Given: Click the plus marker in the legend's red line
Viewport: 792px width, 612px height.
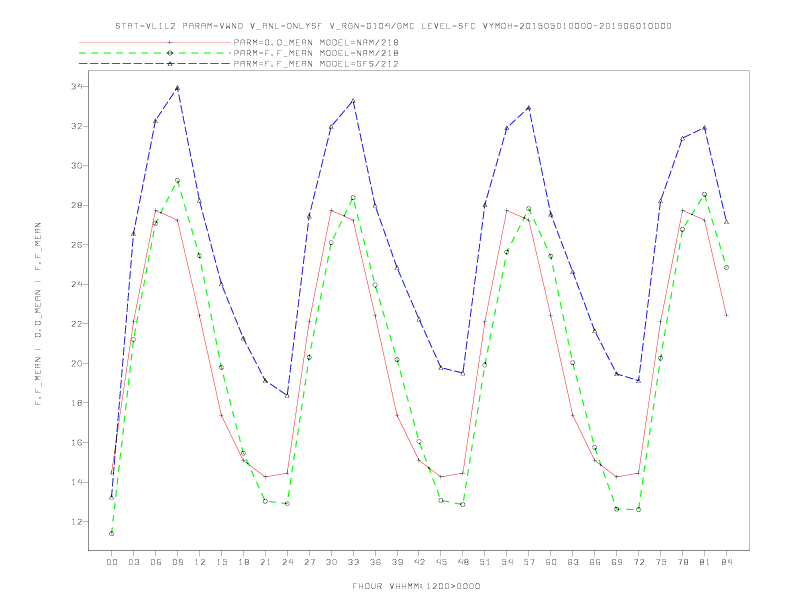Looking at the screenshot, I should [x=170, y=42].
